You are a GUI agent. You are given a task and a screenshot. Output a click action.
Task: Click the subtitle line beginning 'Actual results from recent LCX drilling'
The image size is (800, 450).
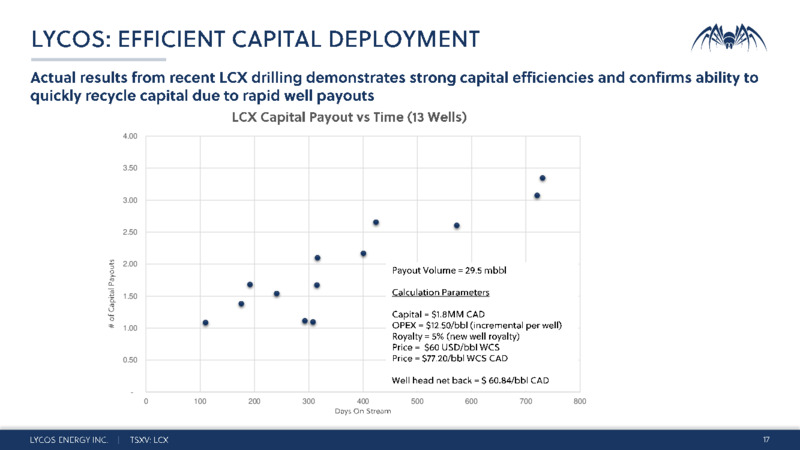pos(394,78)
